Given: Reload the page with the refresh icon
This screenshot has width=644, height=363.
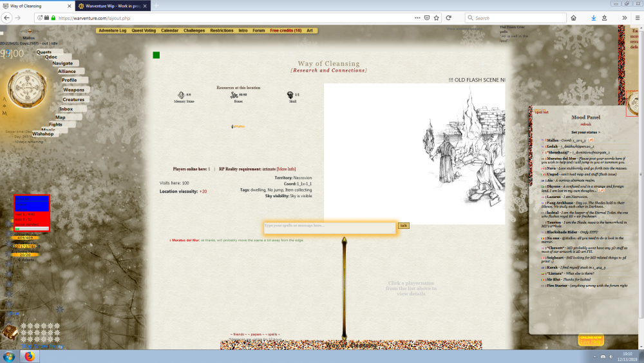Looking at the screenshot, I should coord(448,18).
